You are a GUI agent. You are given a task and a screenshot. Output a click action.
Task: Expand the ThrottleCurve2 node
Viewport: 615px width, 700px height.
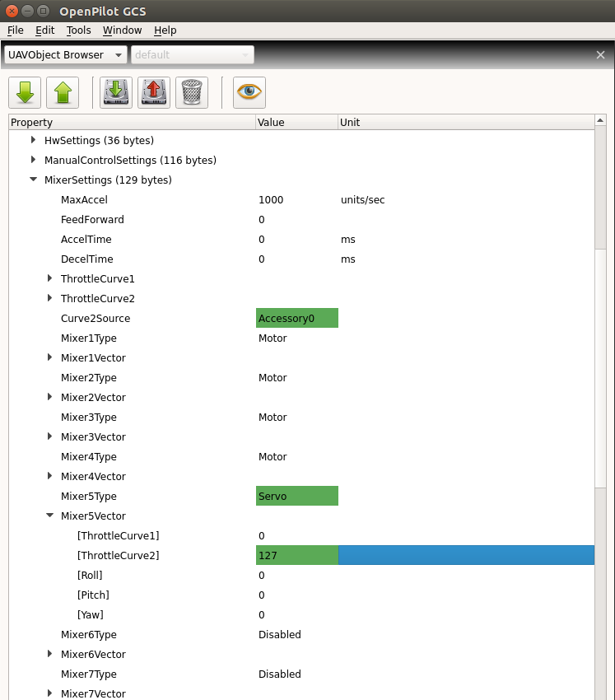tap(49, 298)
